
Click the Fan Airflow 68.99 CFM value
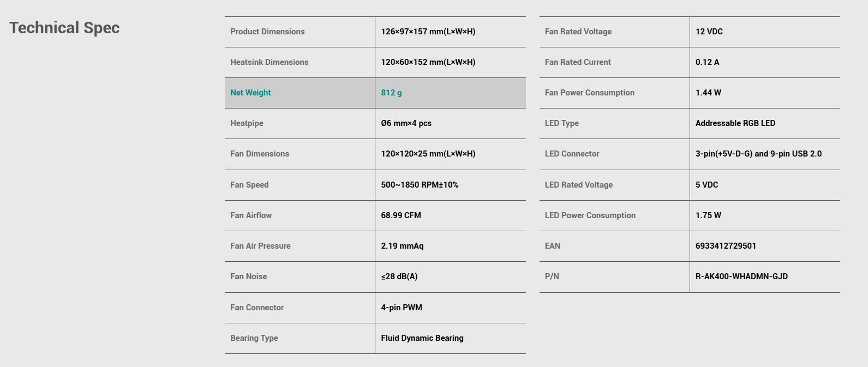pyautogui.click(x=401, y=215)
